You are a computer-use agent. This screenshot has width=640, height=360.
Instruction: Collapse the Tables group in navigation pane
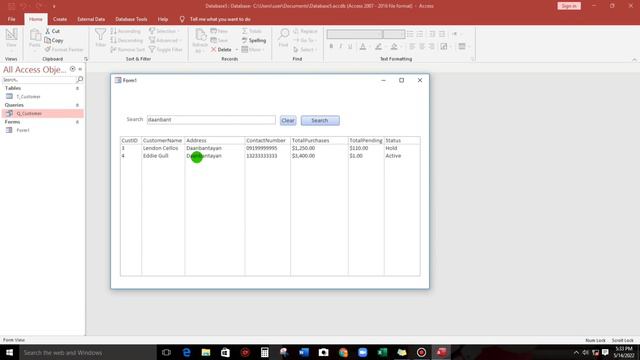point(77,88)
